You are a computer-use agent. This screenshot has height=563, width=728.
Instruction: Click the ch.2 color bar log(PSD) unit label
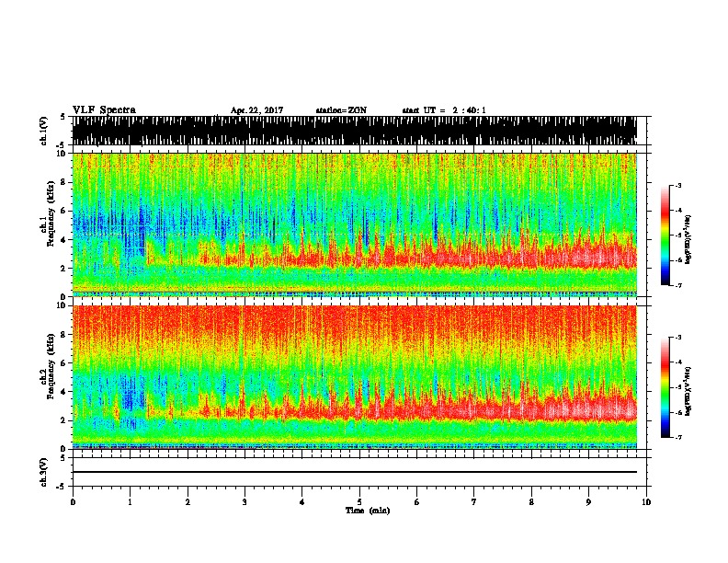688,391
